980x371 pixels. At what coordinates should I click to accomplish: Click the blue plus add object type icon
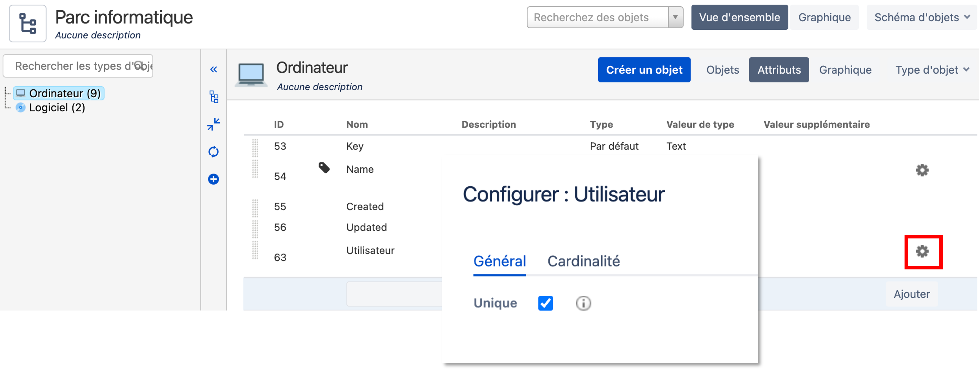(213, 179)
